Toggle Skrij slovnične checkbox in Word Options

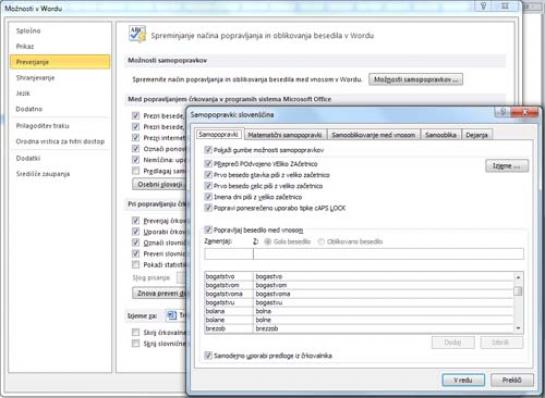click(136, 343)
